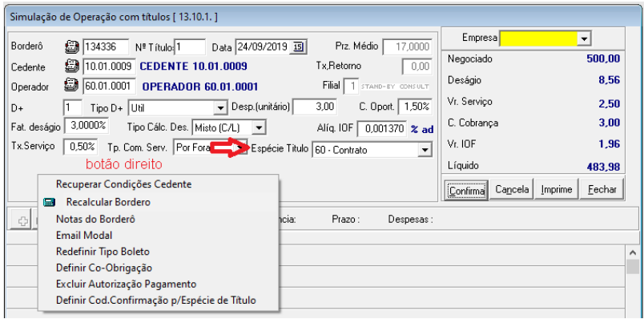
Task: Click calculator icon beside Recalcular Bordero
Action: [50, 202]
